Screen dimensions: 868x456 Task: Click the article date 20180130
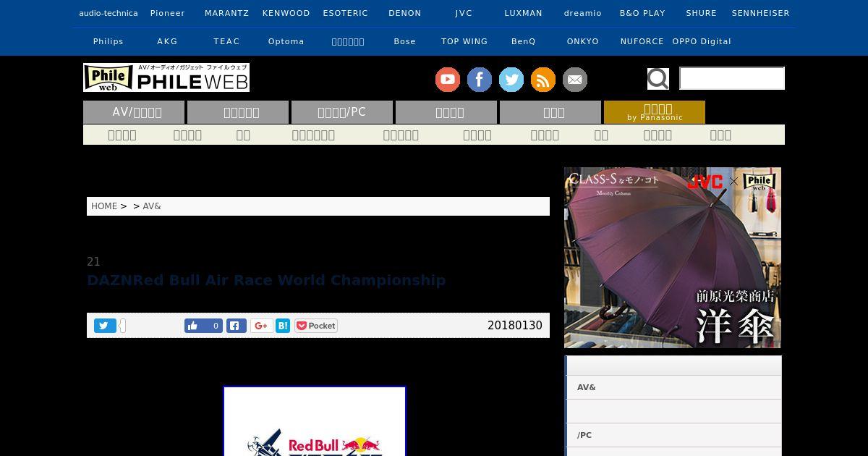click(515, 326)
